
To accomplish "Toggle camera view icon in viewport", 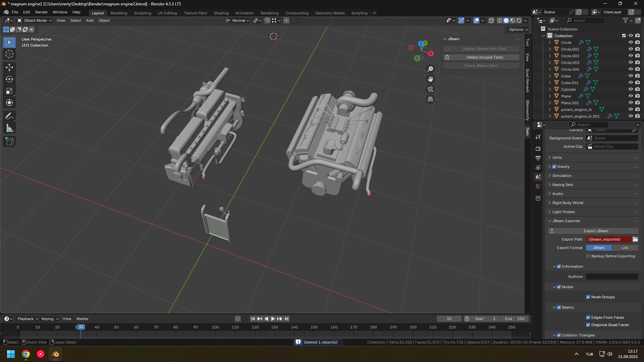I will pyautogui.click(x=430, y=89).
